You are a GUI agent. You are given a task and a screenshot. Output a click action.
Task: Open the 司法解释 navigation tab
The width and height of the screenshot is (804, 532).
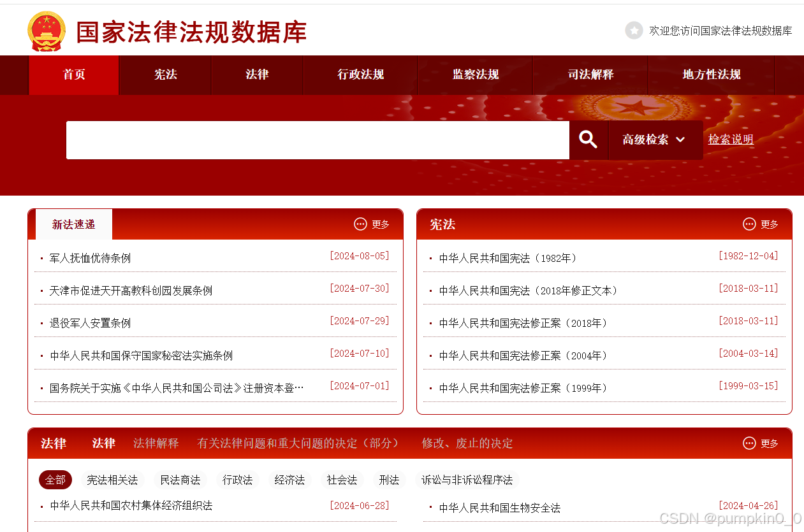(x=591, y=75)
